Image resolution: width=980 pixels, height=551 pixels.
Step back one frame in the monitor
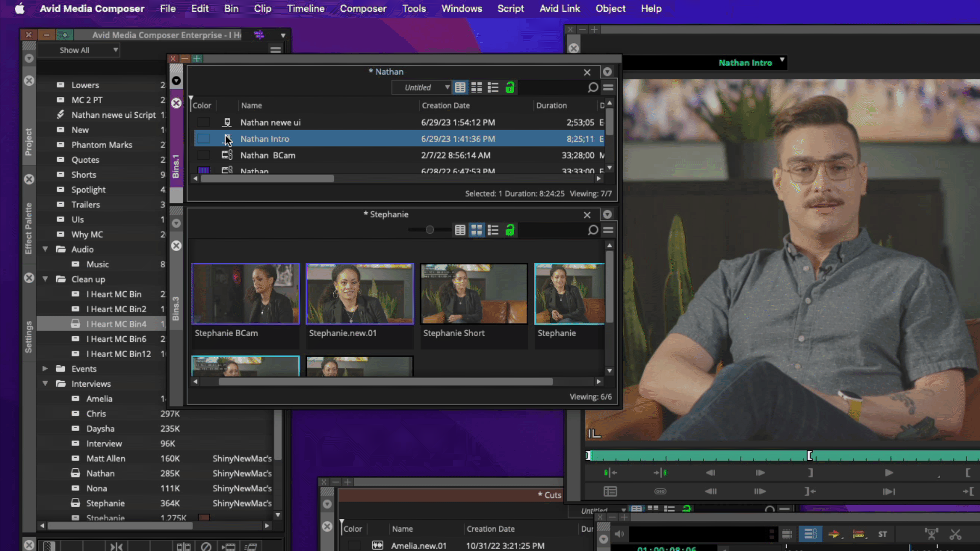coord(710,472)
